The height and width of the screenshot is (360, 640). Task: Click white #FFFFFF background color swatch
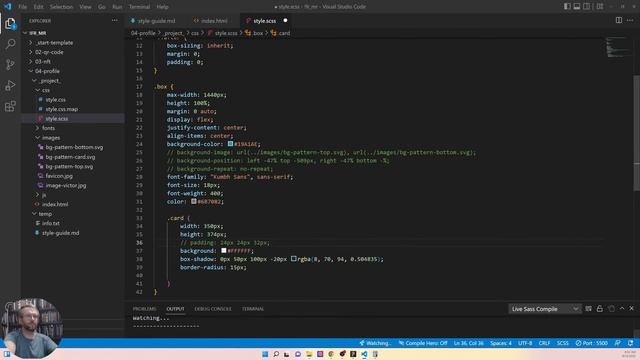[224, 251]
